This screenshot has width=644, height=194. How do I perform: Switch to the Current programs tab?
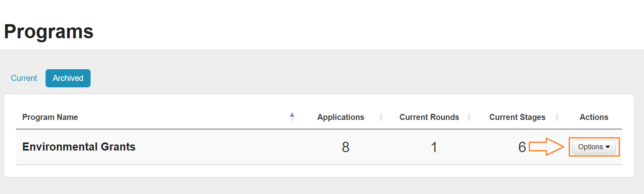(x=24, y=78)
